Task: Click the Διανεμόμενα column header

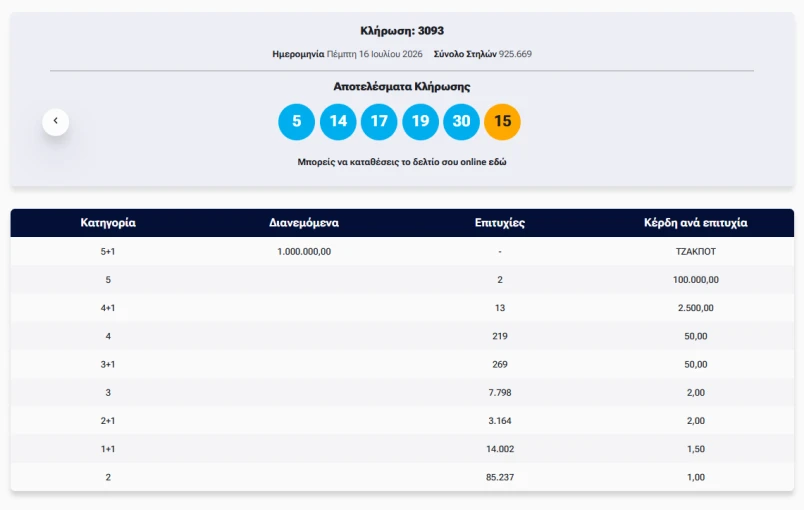Action: 304,222
